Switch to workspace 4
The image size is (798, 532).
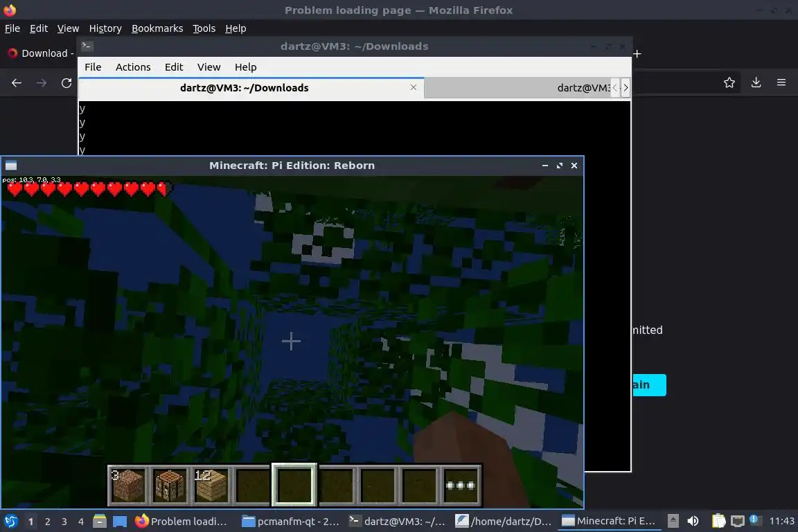click(81, 522)
